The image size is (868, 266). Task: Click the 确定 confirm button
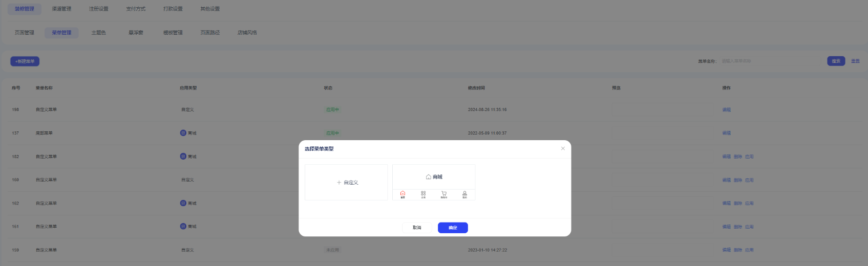[x=453, y=228]
